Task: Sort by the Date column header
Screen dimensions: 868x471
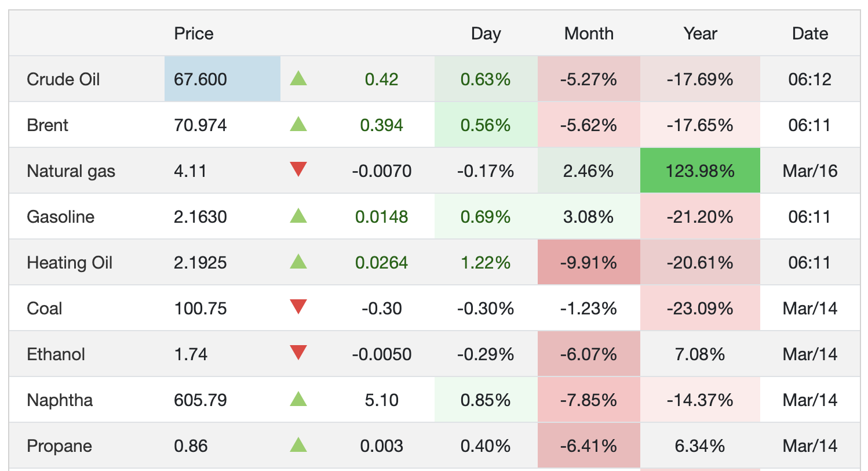Action: pyautogui.click(x=810, y=34)
